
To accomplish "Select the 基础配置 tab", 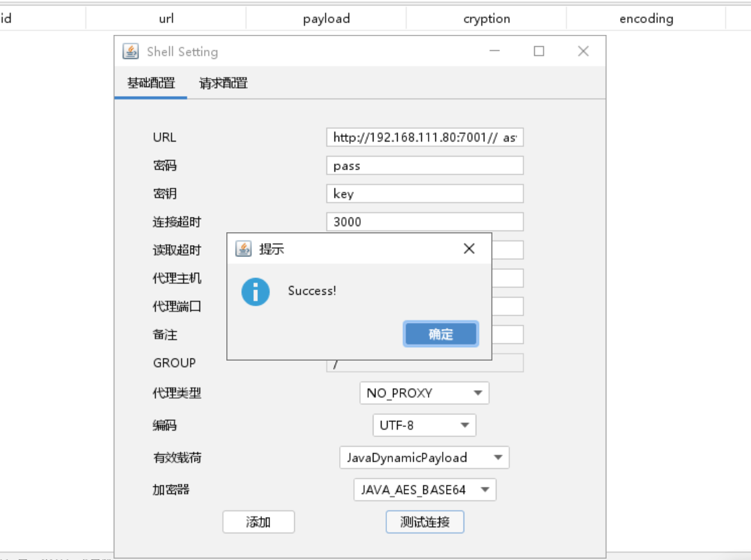I will pos(151,83).
